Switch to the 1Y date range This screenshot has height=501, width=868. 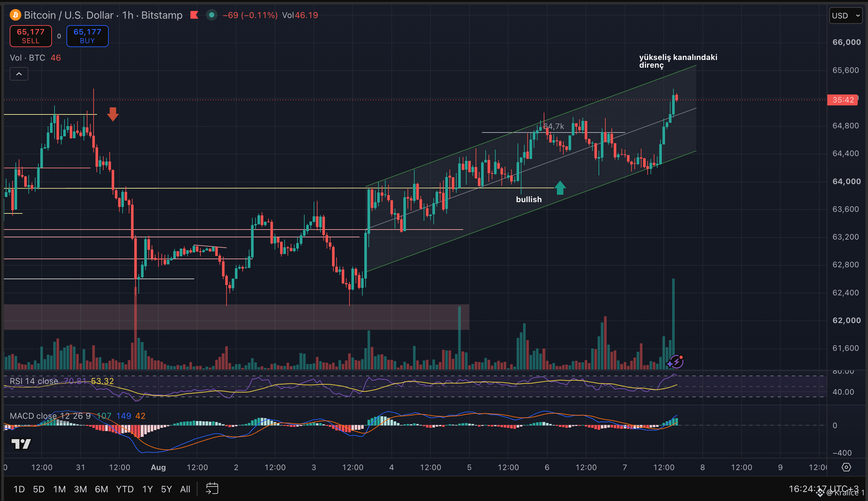click(x=147, y=489)
